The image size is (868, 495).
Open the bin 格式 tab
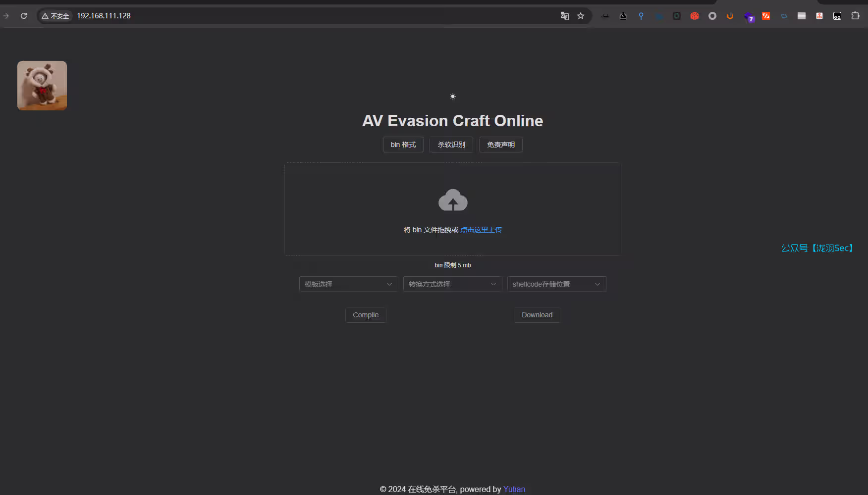click(403, 145)
